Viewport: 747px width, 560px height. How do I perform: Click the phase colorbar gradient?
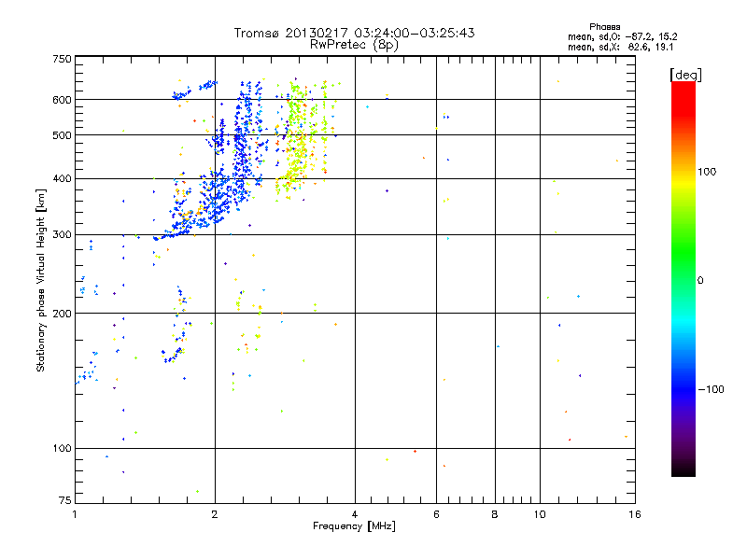click(684, 278)
